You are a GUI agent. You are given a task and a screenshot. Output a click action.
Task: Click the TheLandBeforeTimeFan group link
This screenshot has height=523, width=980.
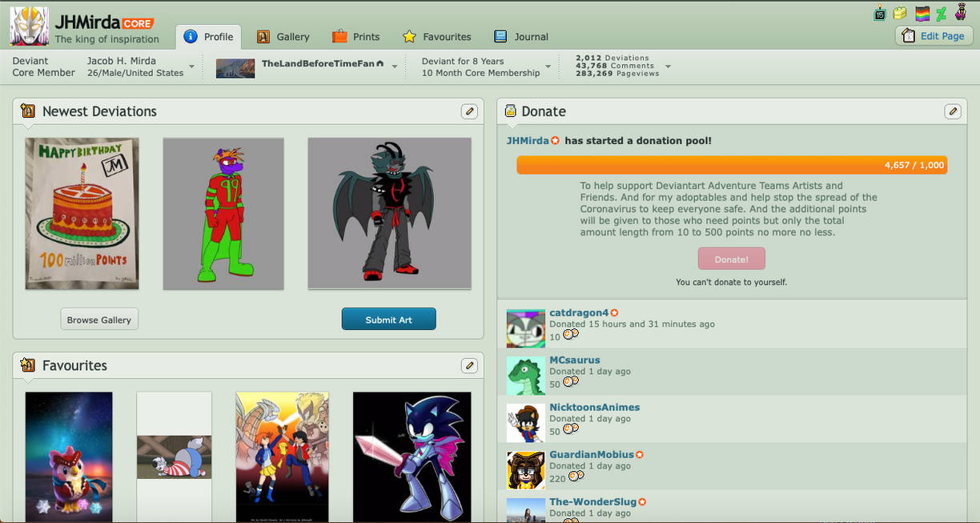[319, 64]
